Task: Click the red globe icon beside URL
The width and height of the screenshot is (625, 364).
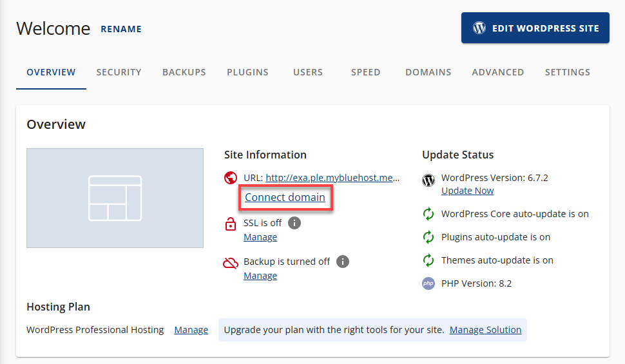Action: coord(231,177)
